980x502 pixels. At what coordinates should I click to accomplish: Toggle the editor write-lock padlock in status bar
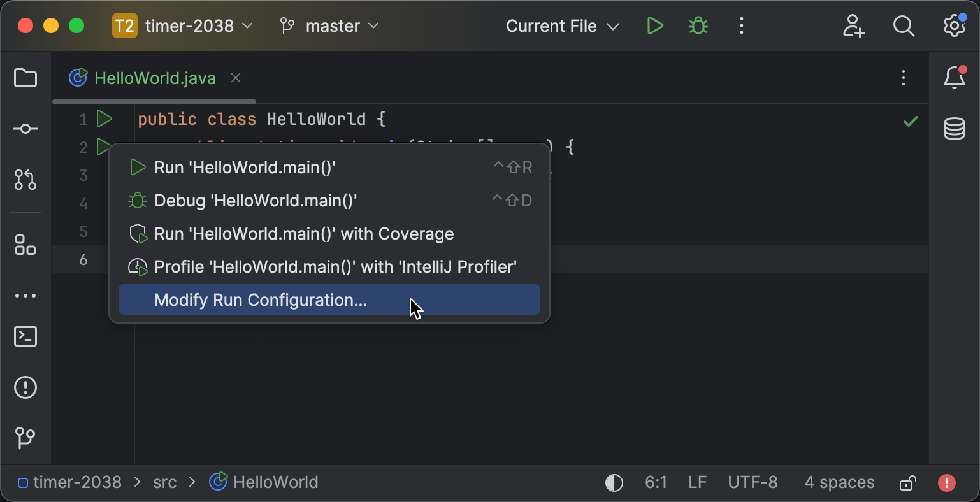907,482
